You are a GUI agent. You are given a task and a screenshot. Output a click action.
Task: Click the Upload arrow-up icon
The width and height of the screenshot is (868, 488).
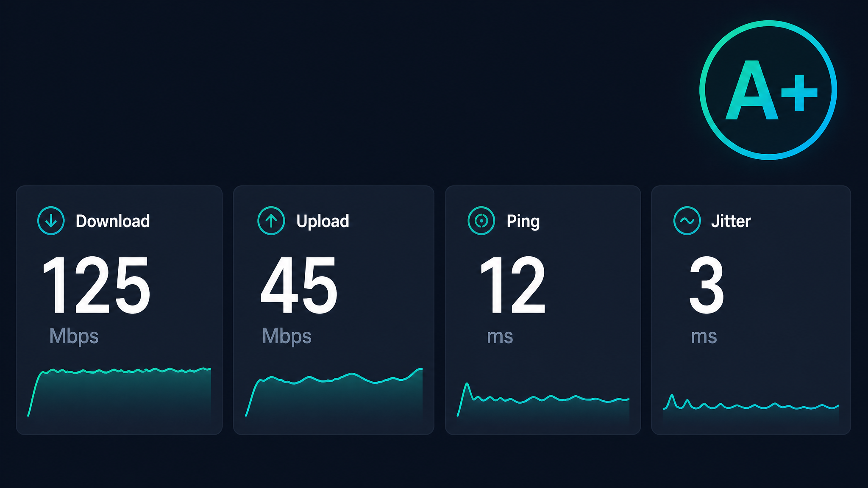[271, 221]
